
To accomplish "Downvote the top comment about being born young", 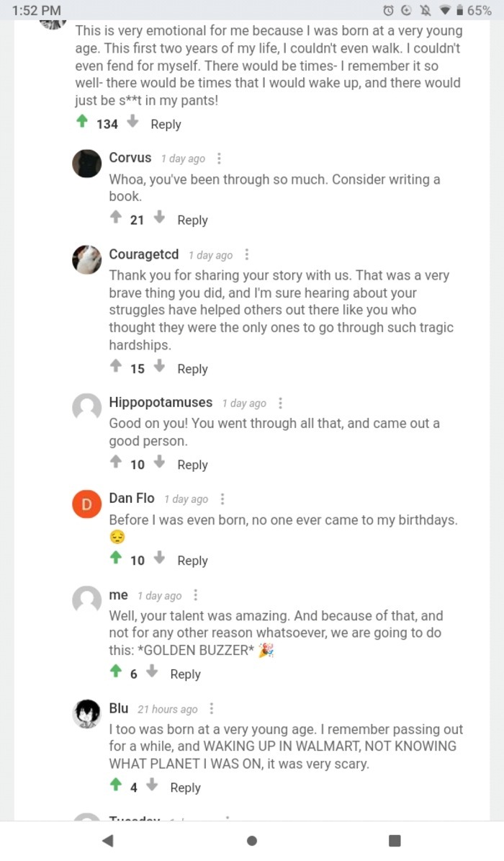I will (x=133, y=124).
